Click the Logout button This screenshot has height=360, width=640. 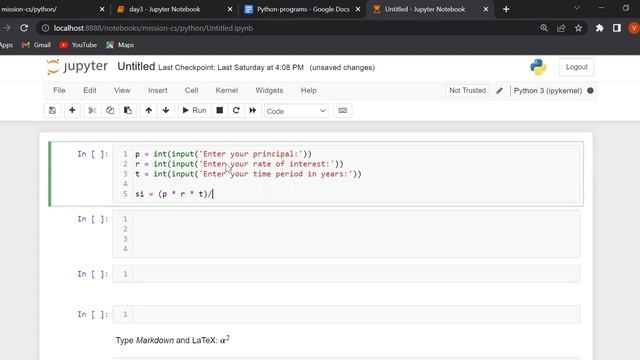click(576, 67)
